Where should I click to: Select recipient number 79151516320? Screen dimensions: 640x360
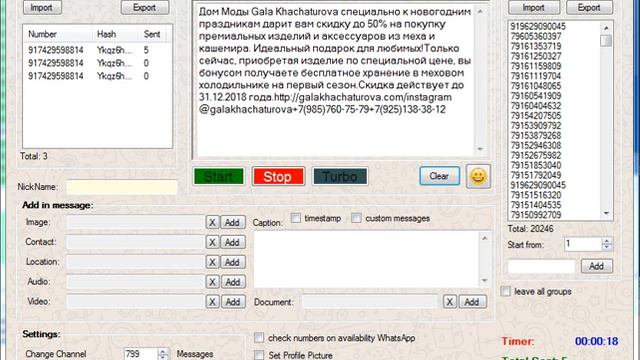(x=536, y=195)
